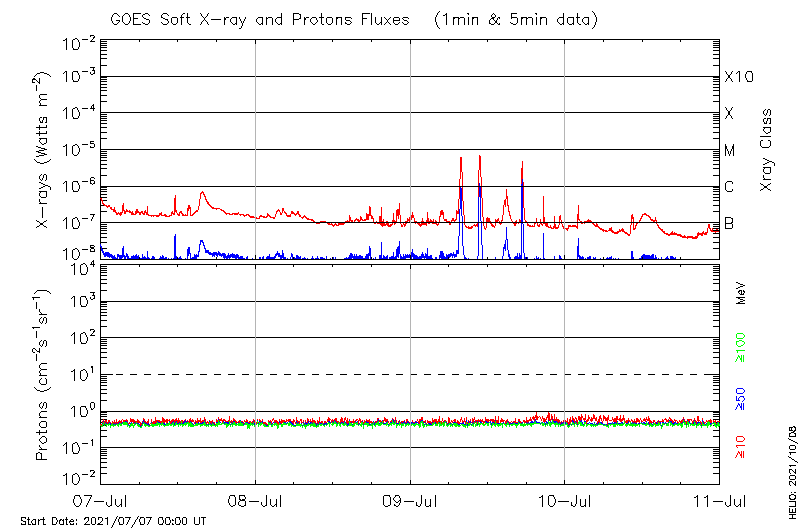
Task: Click the vertical Xray Class axis title
Action: (766, 150)
